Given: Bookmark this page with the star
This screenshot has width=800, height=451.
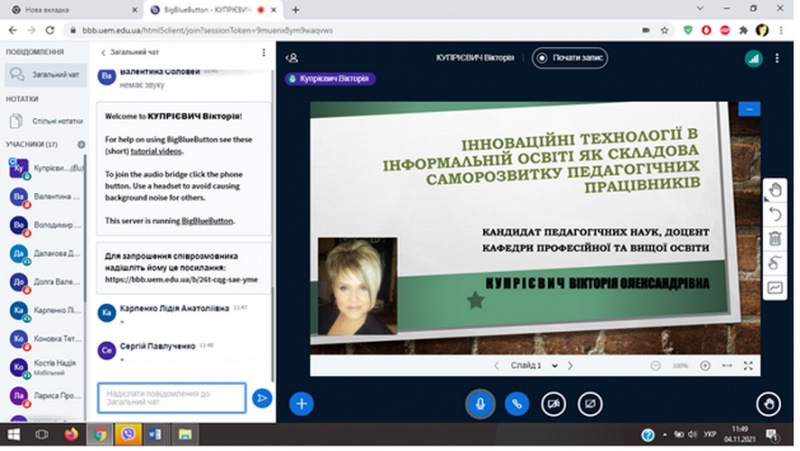Looking at the screenshot, I should click(664, 31).
